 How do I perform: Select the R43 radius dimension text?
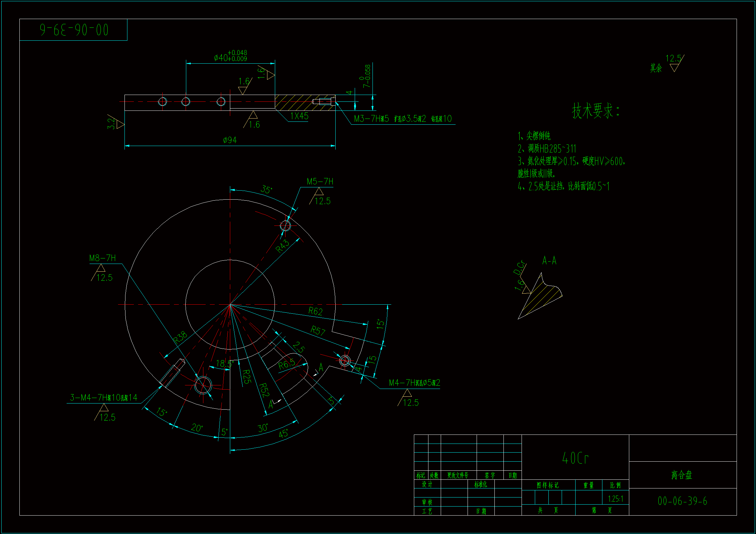282,246
